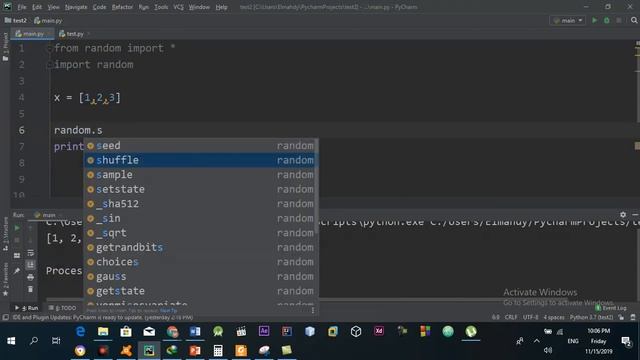Open the Refactor menu

[x=122, y=7]
